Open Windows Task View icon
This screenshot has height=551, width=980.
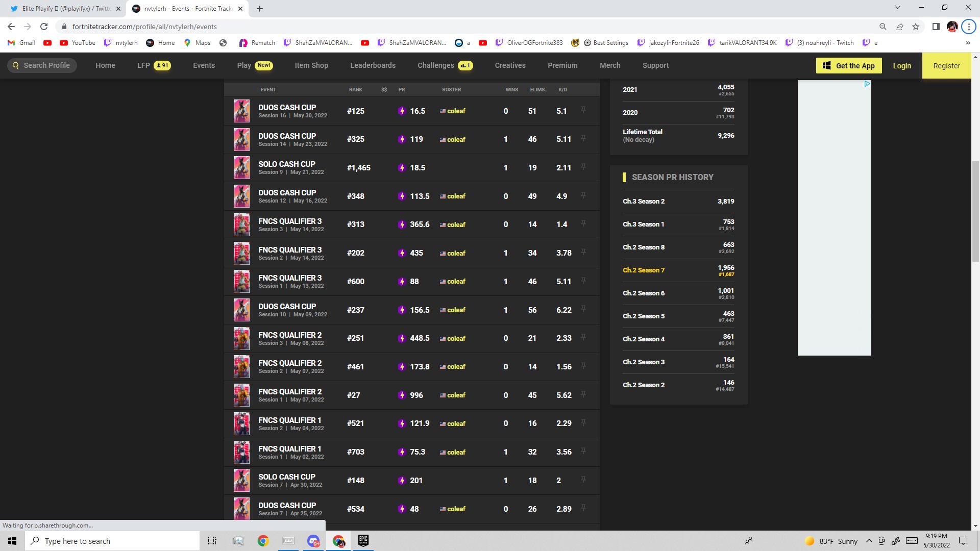coord(212,541)
